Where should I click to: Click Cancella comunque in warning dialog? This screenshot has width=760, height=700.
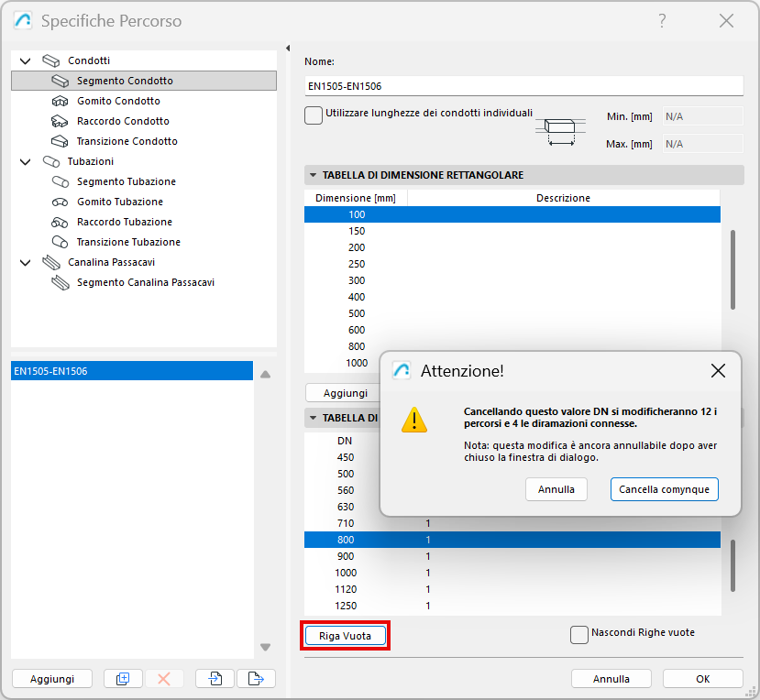click(664, 489)
